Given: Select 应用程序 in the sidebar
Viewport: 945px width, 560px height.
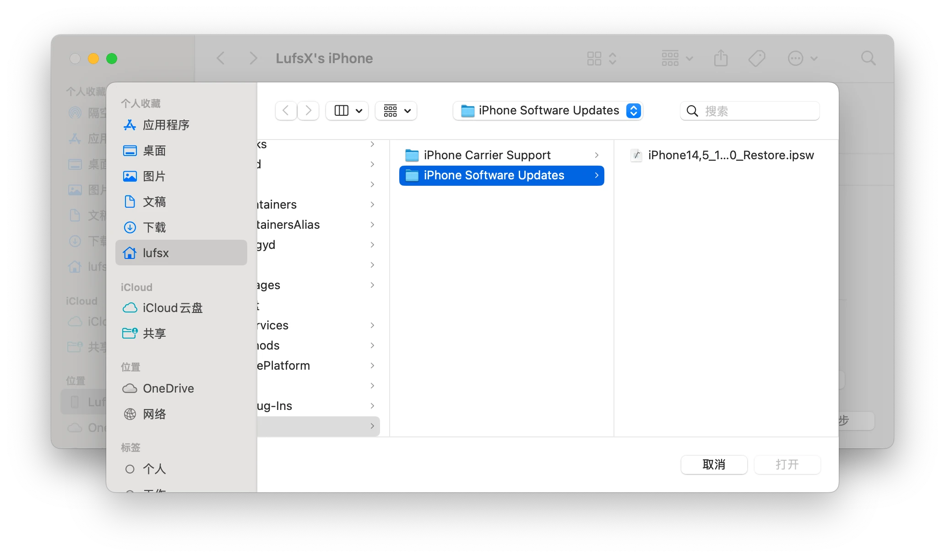Looking at the screenshot, I should (x=166, y=125).
